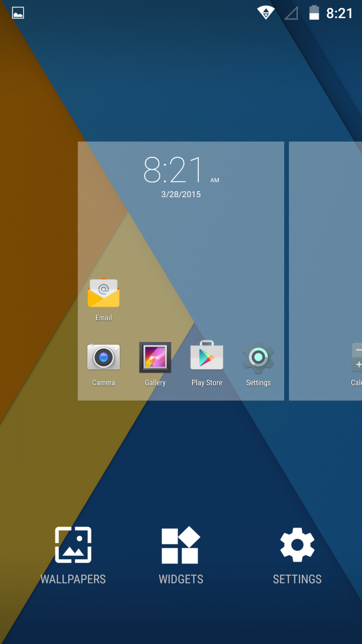
Task: Tap the Wi-Fi status icon
Action: (266, 13)
